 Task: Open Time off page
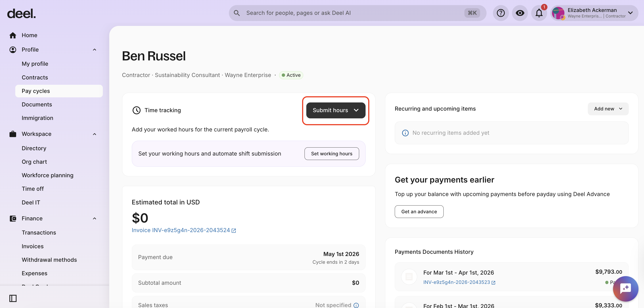(33, 189)
